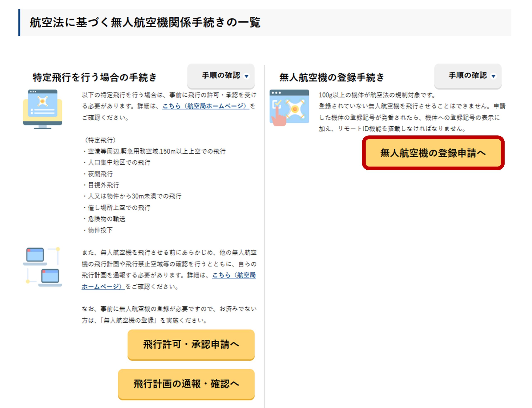Click the two connected laptops icon
This screenshot has width=532, height=408.
[x=42, y=267]
